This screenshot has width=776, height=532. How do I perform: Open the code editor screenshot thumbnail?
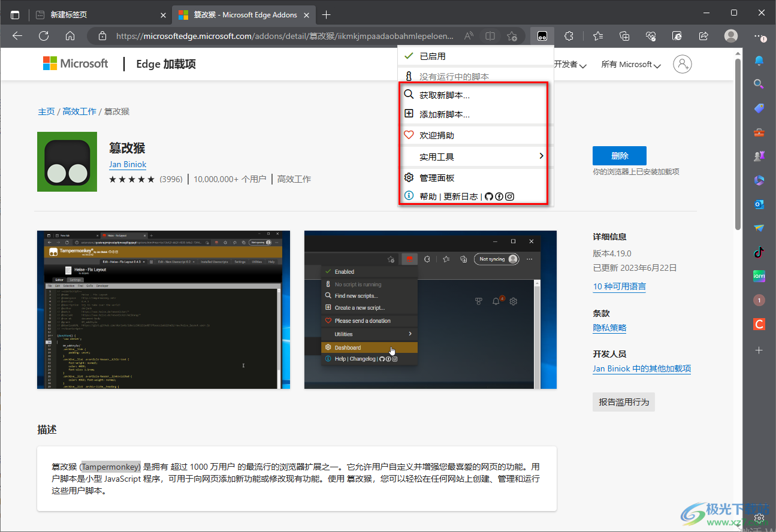pos(164,310)
